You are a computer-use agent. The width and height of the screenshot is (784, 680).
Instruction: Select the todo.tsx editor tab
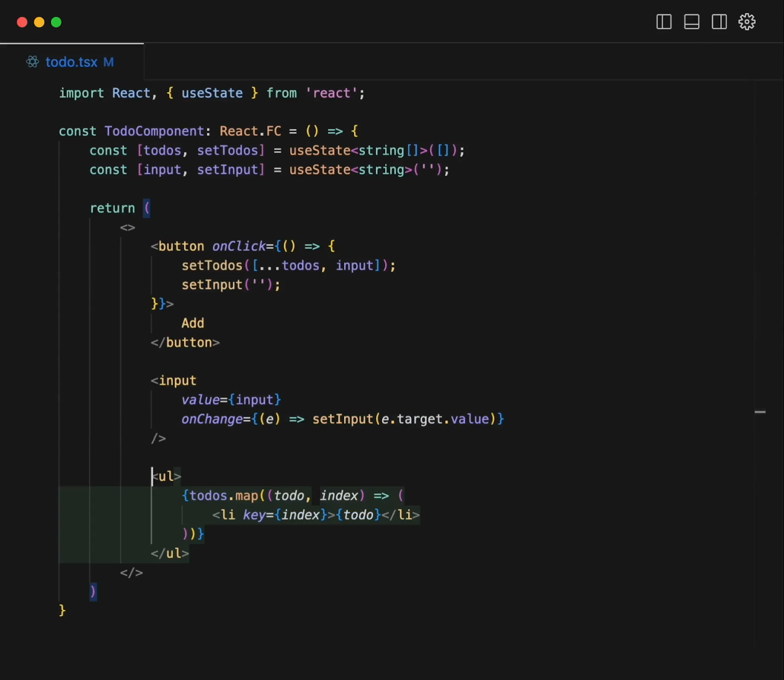(71, 62)
